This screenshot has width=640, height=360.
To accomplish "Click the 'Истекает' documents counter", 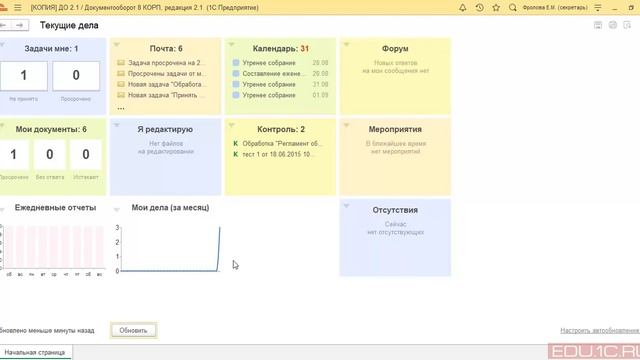I will click(x=86, y=155).
